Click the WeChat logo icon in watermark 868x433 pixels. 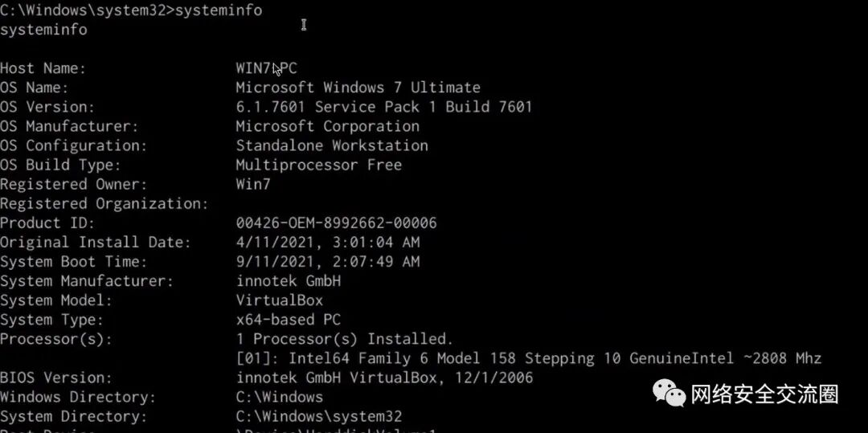[x=669, y=393]
